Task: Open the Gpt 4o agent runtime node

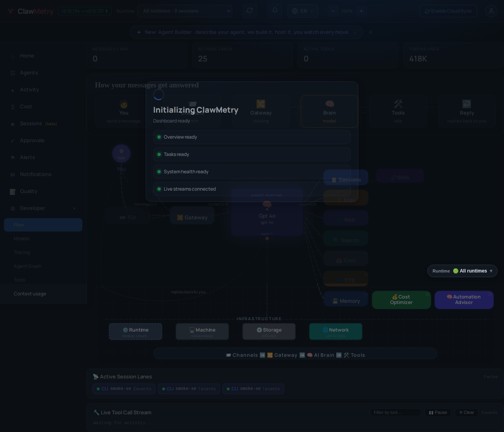Action: pyautogui.click(x=267, y=213)
